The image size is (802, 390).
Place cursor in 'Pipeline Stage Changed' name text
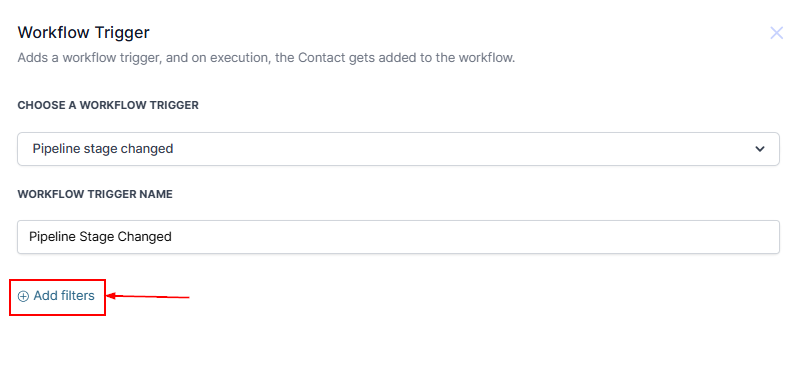[x=100, y=237]
